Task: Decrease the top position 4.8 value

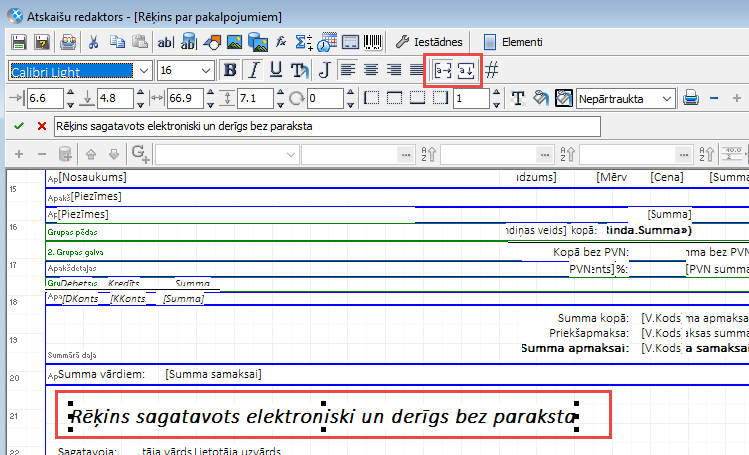Action: (140, 104)
